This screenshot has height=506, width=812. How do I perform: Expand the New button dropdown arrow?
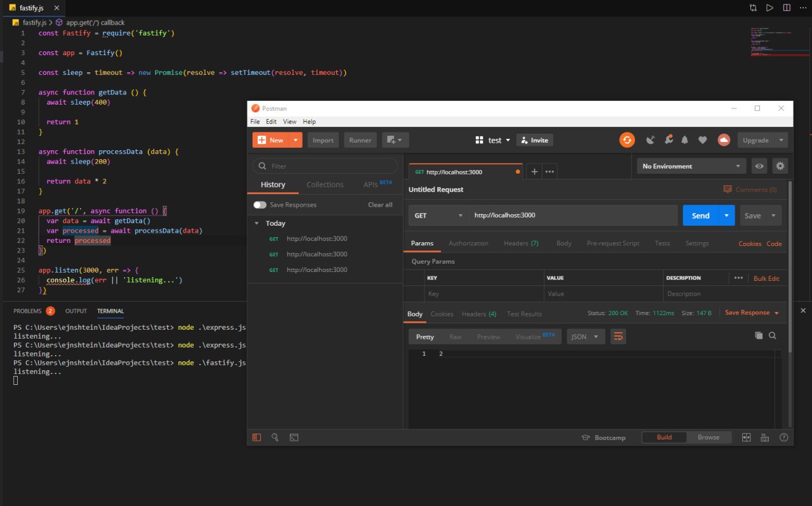(296, 140)
